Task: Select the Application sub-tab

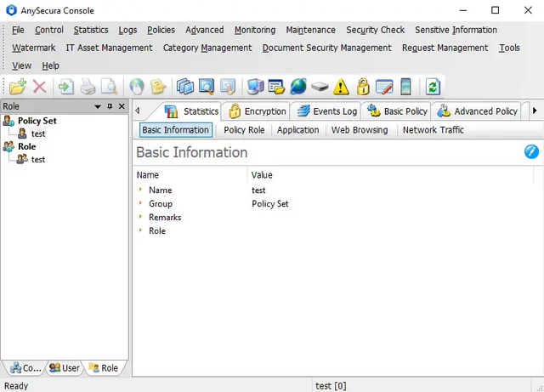Action: 297,130
